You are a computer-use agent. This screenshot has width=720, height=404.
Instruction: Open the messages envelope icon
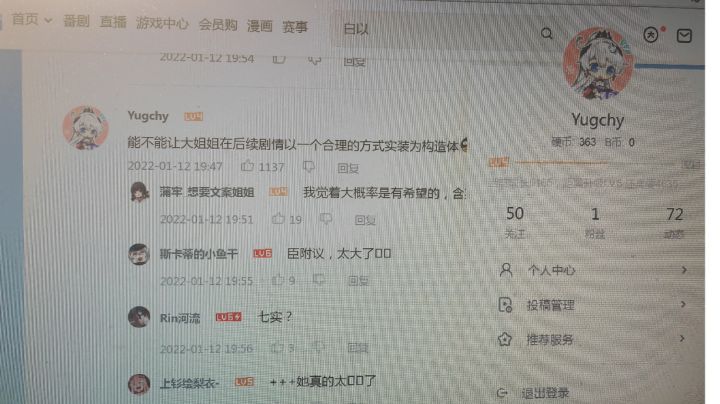click(x=684, y=36)
